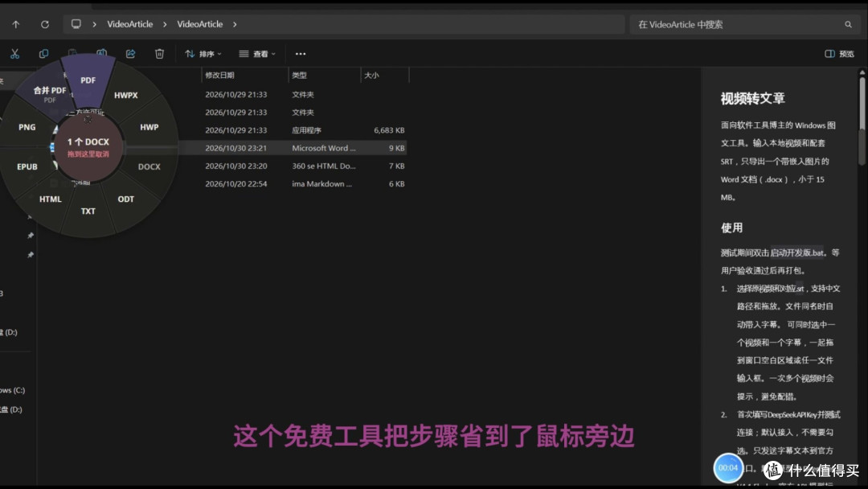Click the upper pin icon in sidebar
Screen dimensions: 868x489
[31, 236]
